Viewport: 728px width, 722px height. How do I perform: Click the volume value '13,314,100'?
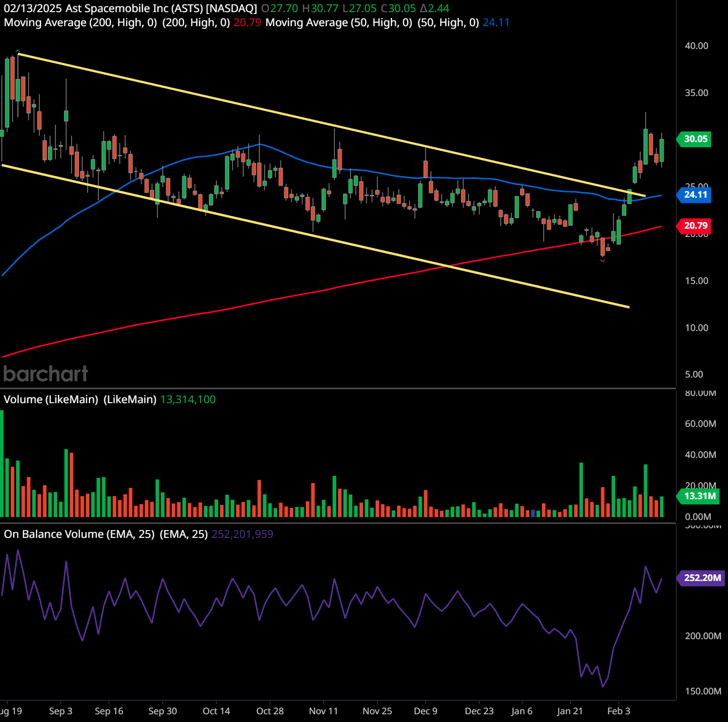tap(188, 399)
